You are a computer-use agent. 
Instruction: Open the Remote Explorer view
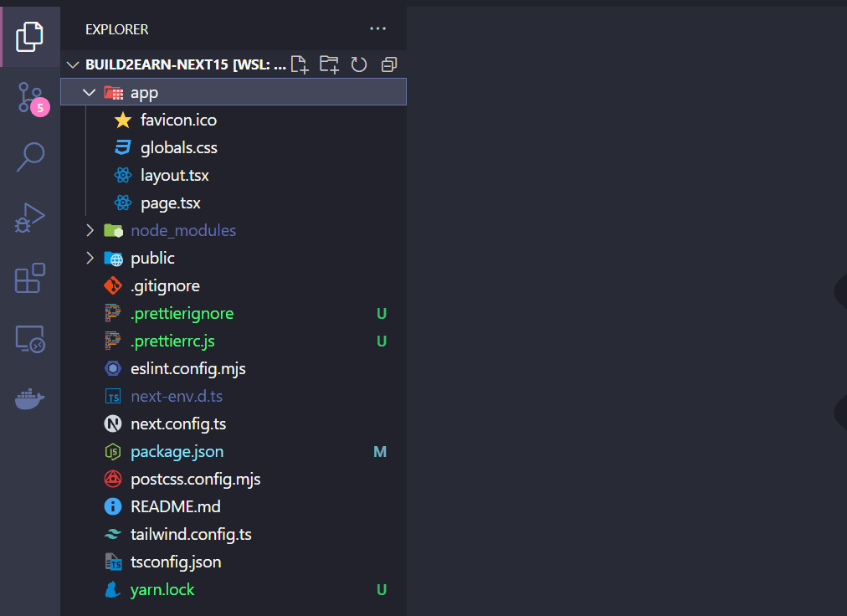click(x=29, y=339)
